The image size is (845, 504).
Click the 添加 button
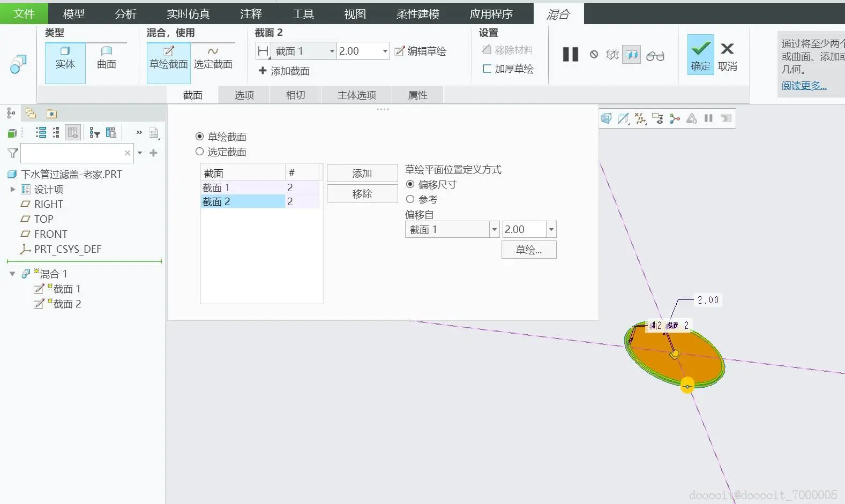tap(362, 173)
